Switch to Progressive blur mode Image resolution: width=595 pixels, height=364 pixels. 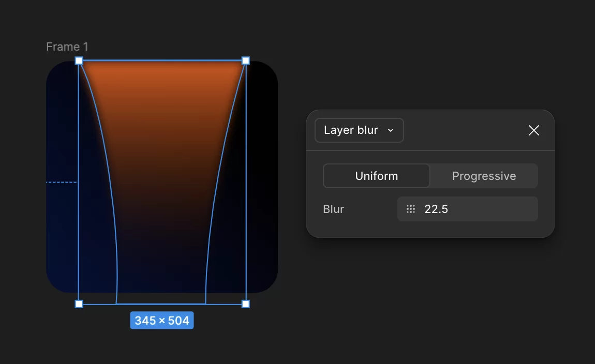coord(484,176)
